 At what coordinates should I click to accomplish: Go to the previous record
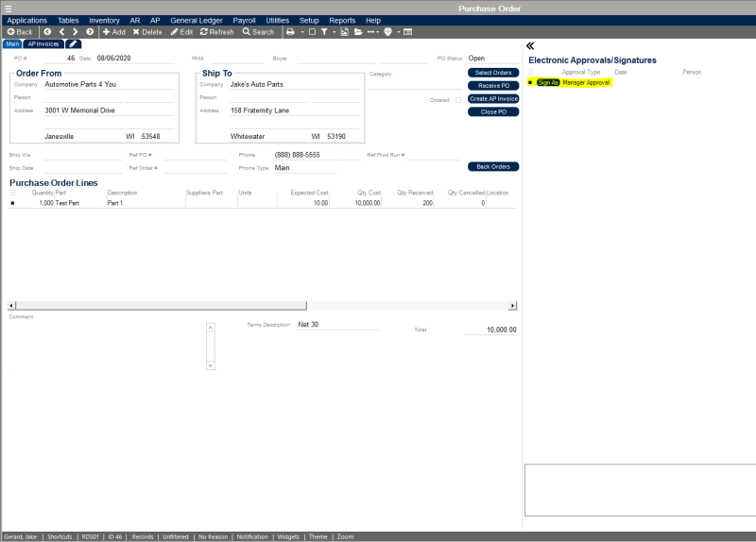click(61, 32)
